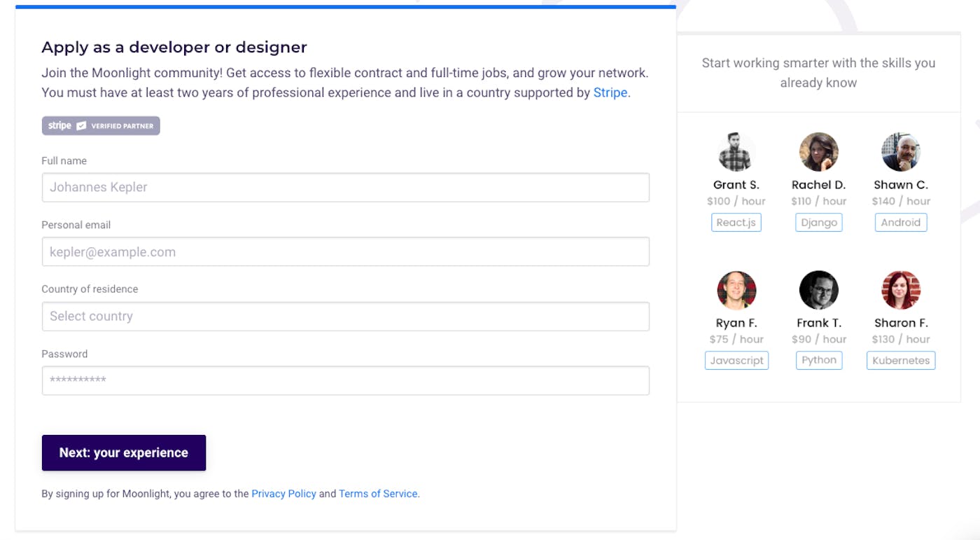The height and width of the screenshot is (540, 980).
Task: Click the name Shawn C.
Action: click(x=901, y=185)
